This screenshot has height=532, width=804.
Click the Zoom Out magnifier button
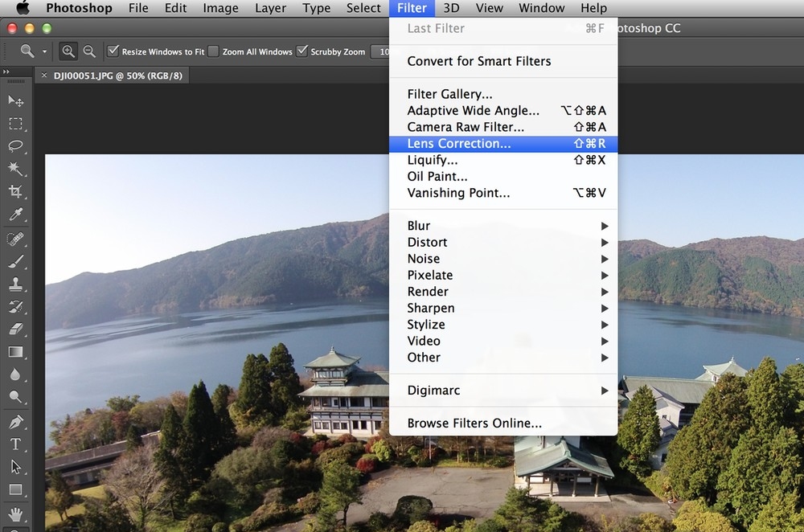pos(89,51)
